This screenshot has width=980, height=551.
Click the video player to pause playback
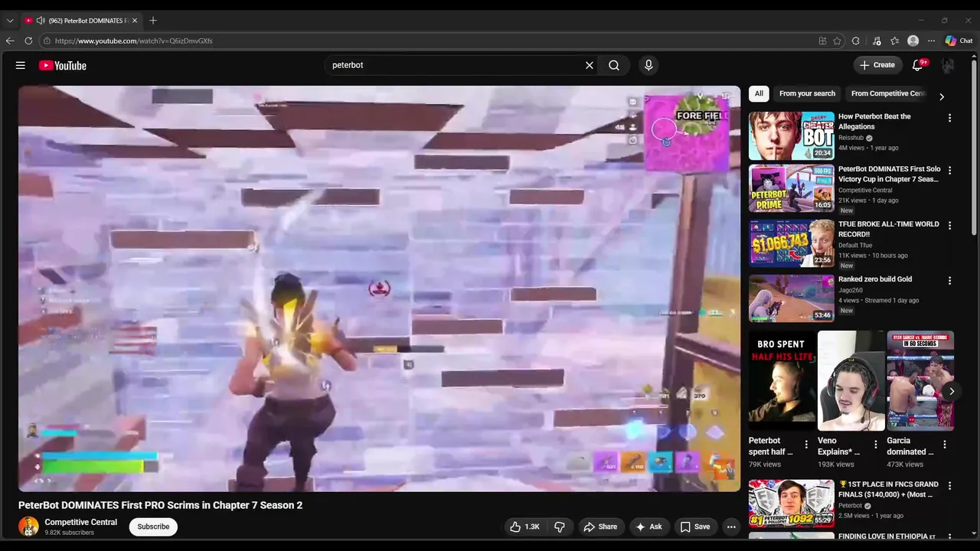coord(379,289)
